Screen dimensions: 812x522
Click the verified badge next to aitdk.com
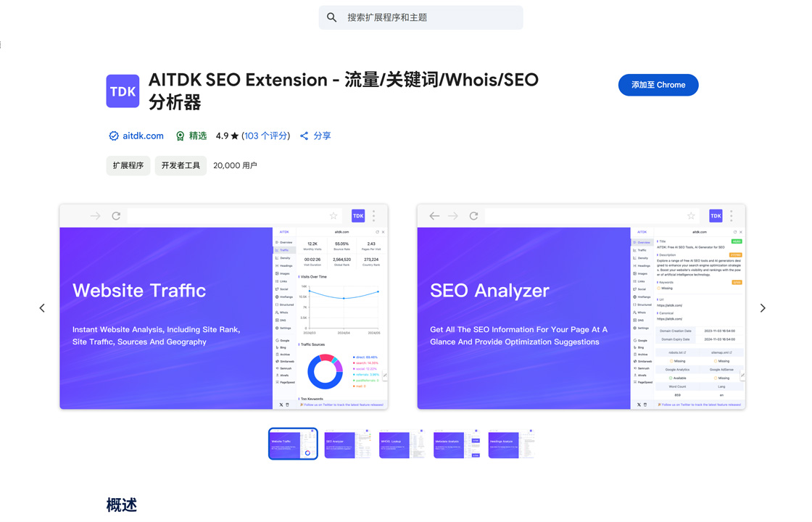tap(113, 136)
